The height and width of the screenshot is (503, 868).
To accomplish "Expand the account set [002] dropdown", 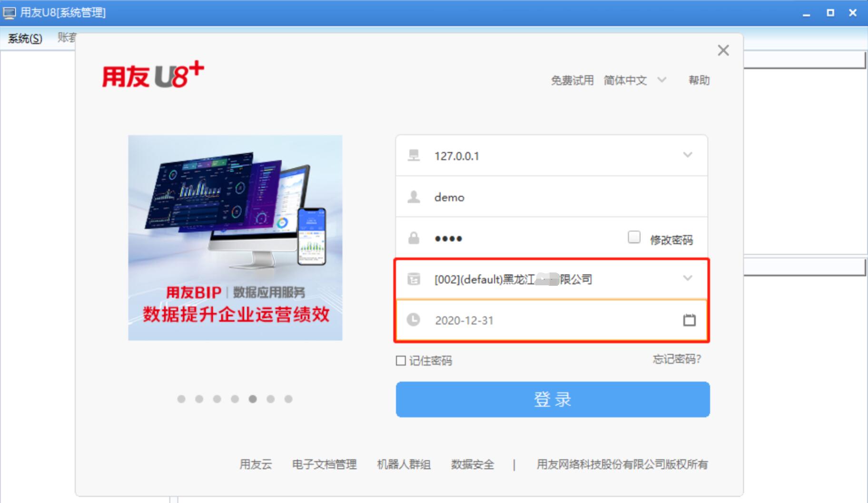I will point(687,278).
